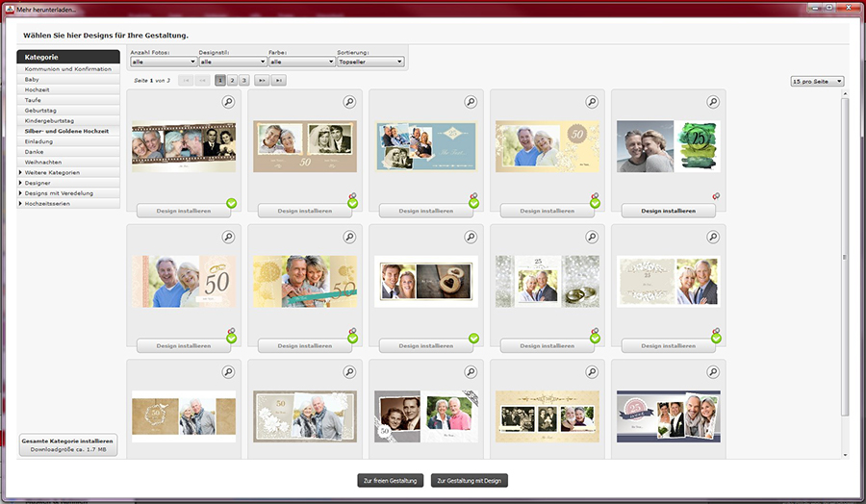
Task: Select Kindergeburtstag category
Action: (x=68, y=121)
